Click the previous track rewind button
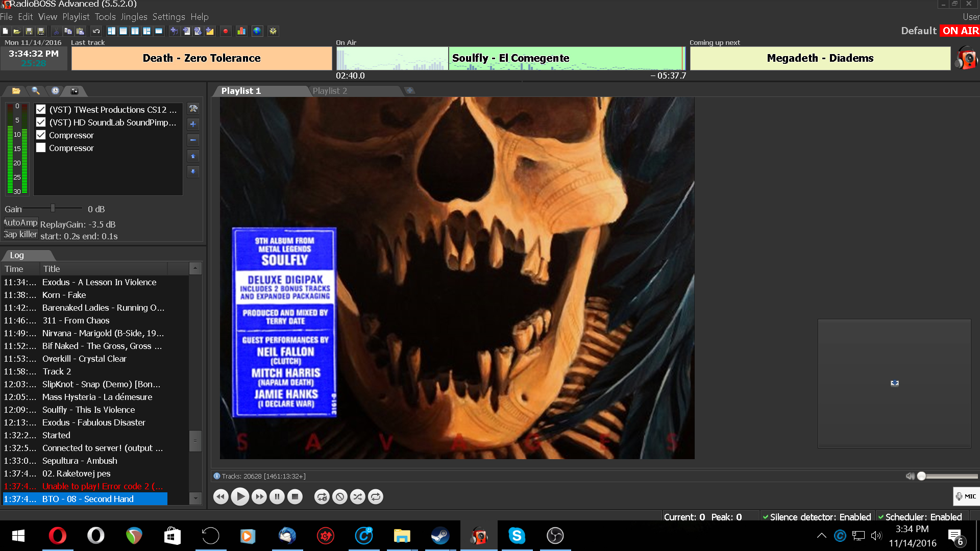Image resolution: width=980 pixels, height=551 pixels. click(x=221, y=496)
